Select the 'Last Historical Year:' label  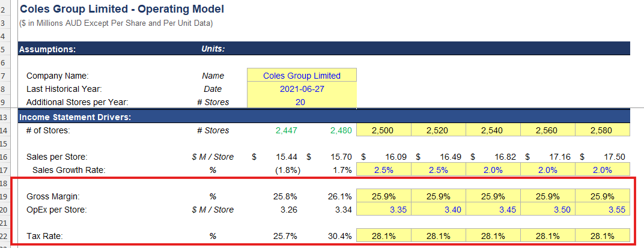(64, 89)
